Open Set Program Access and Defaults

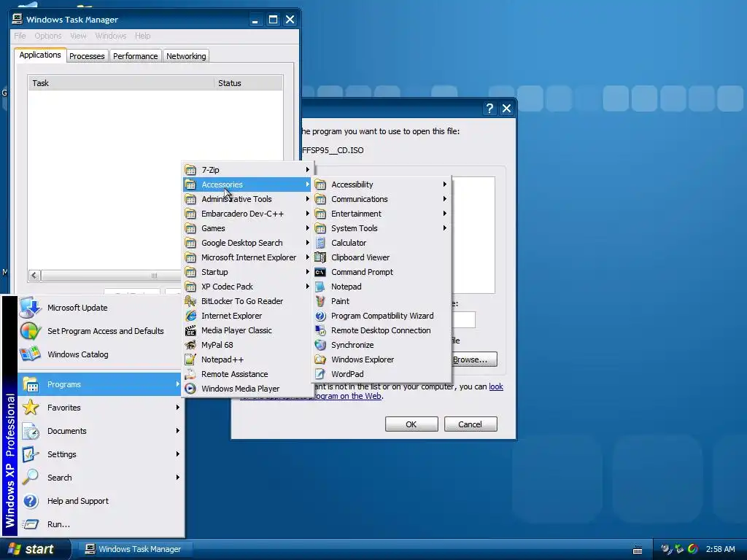coord(101,331)
